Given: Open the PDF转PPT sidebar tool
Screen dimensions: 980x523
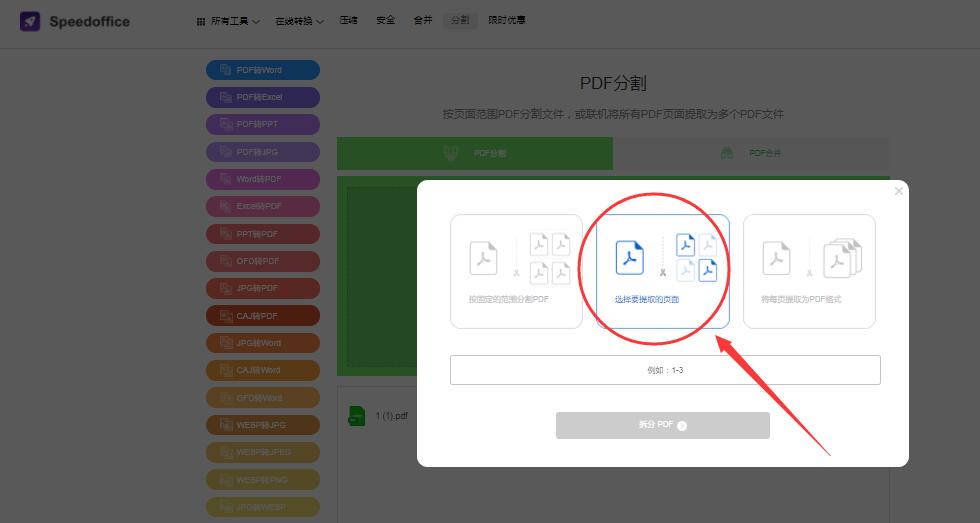Looking at the screenshot, I should tap(263, 124).
